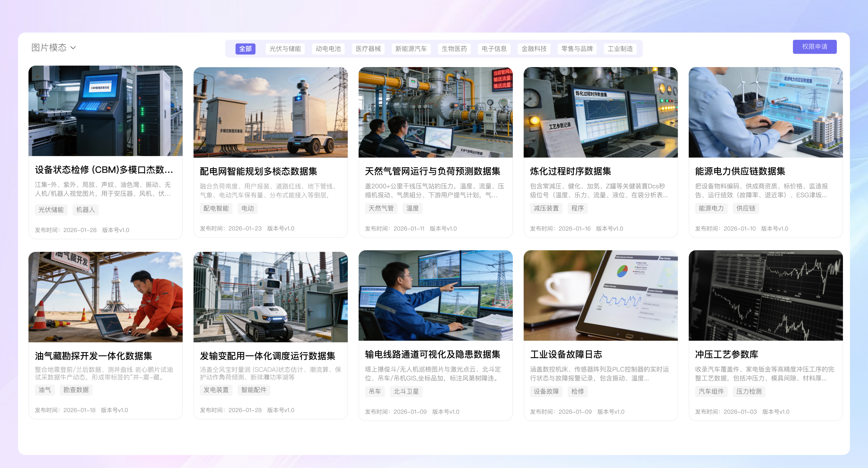Choose the 工业制造 filter tab

(x=620, y=49)
